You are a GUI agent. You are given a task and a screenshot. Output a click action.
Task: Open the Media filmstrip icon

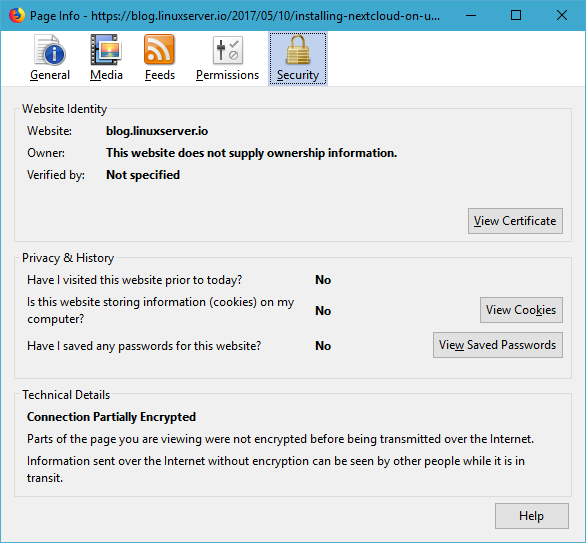pyautogui.click(x=106, y=50)
